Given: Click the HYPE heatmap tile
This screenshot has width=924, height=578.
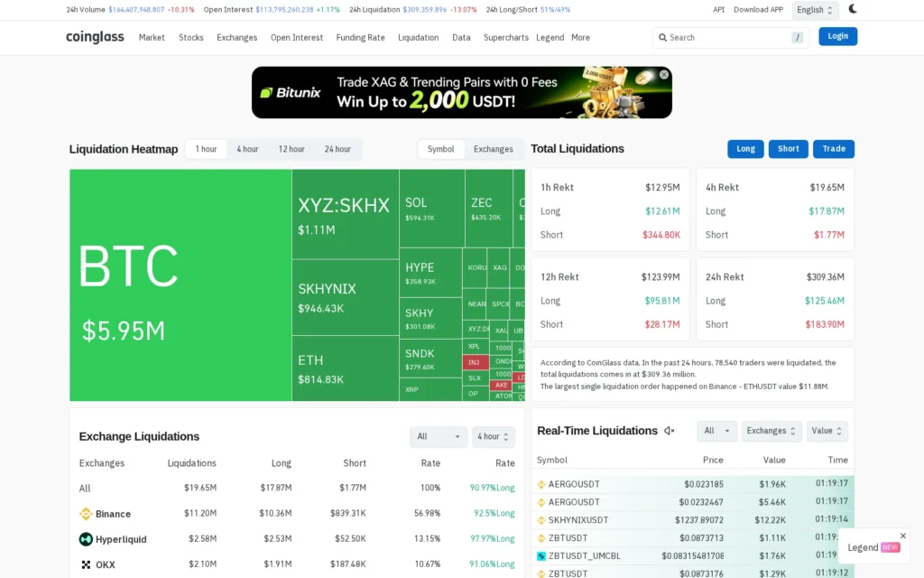Looking at the screenshot, I should pyautogui.click(x=430, y=273).
